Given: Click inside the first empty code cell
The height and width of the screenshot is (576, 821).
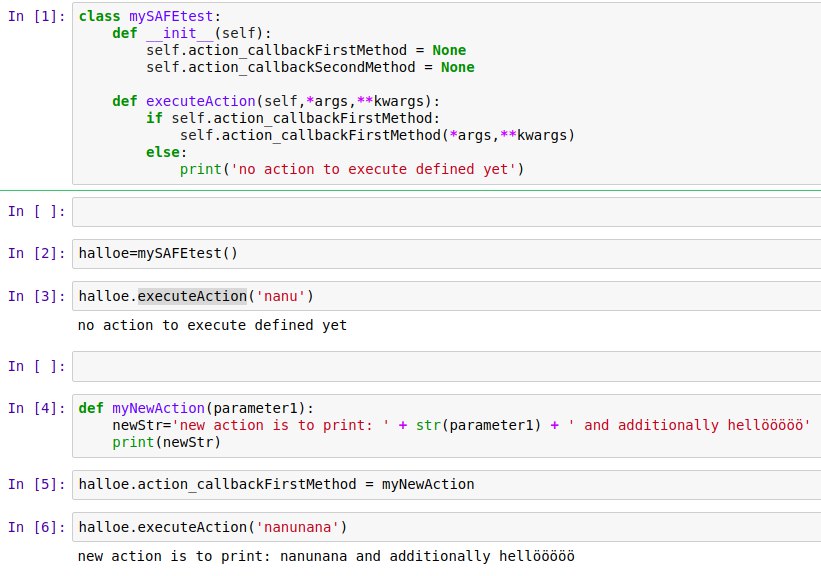Looking at the screenshot, I should point(445,212).
